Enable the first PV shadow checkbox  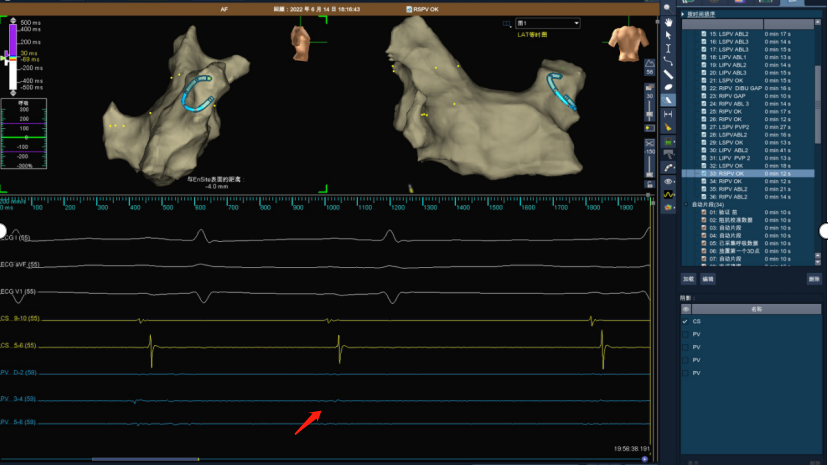(x=685, y=334)
